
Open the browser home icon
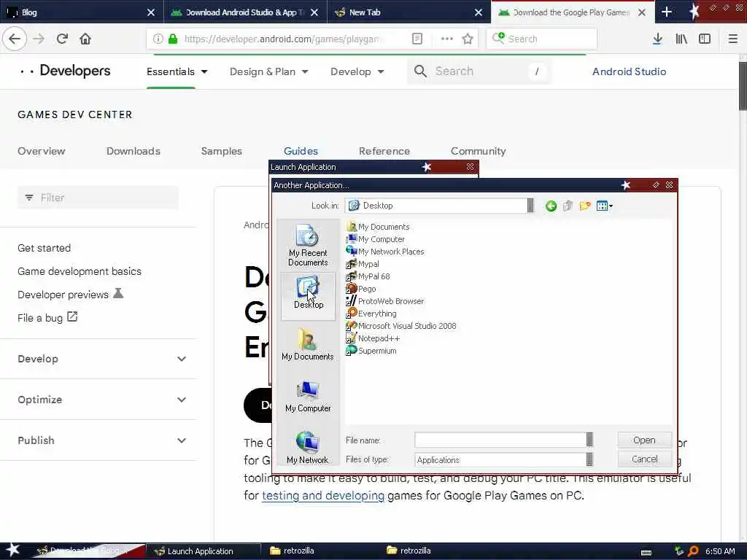click(x=85, y=39)
